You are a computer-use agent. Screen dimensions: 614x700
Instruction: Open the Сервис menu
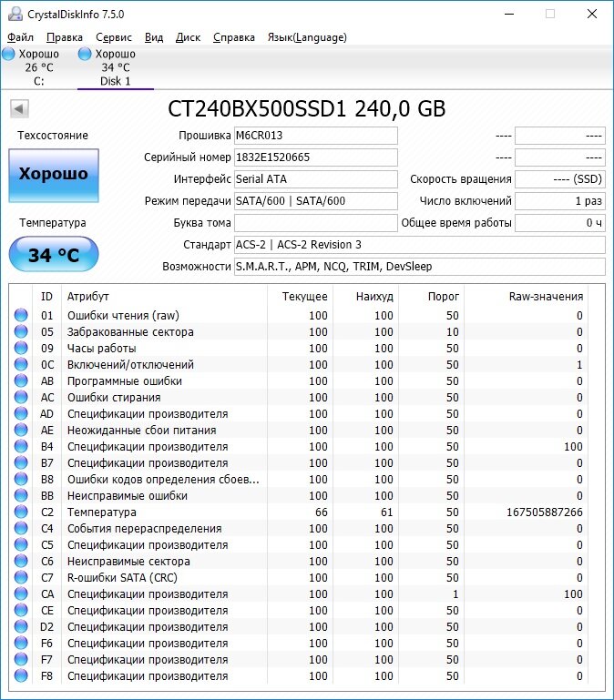114,37
